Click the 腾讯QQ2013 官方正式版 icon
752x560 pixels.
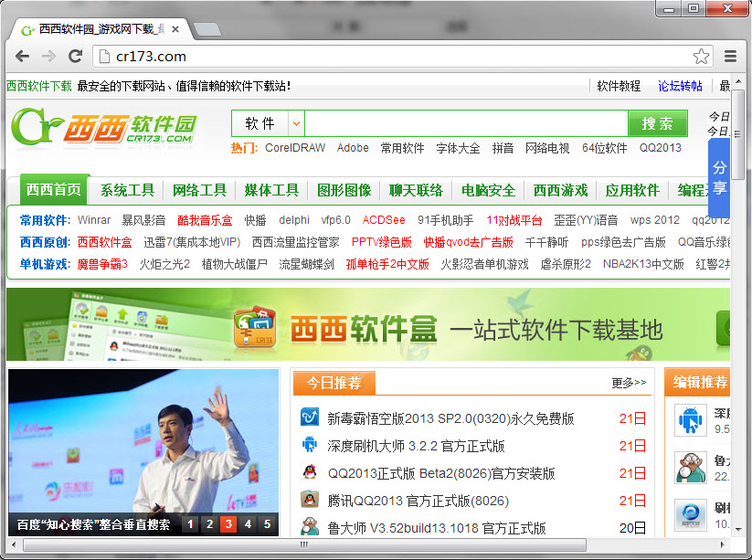[x=310, y=500]
